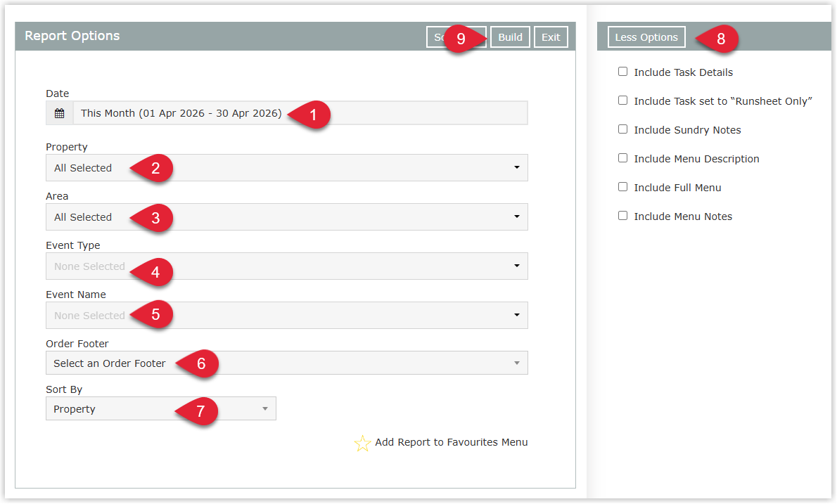Open the Order Footer select box
Viewport: 837px width, 504px height.
click(x=287, y=363)
